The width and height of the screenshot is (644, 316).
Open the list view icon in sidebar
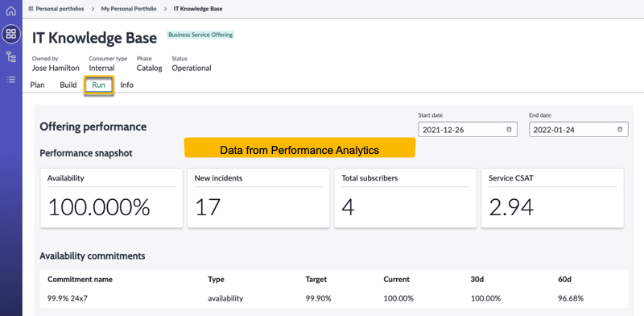point(11,80)
